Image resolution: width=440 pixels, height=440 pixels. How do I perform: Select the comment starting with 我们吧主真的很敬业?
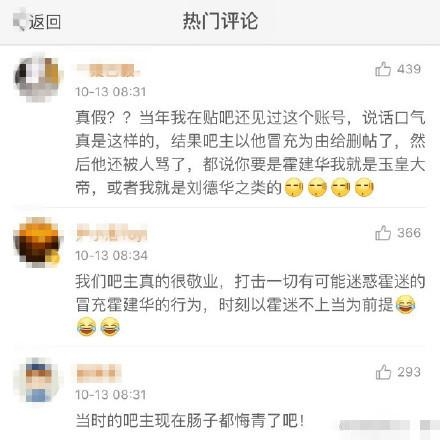[x=251, y=304]
